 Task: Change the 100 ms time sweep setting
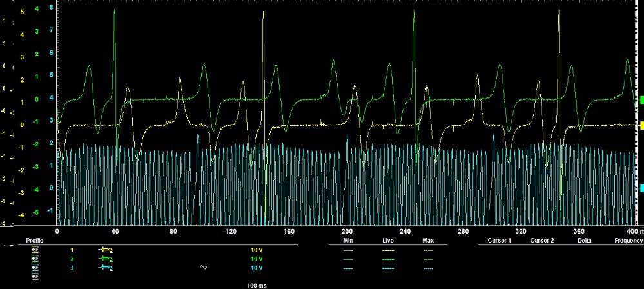tap(258, 284)
